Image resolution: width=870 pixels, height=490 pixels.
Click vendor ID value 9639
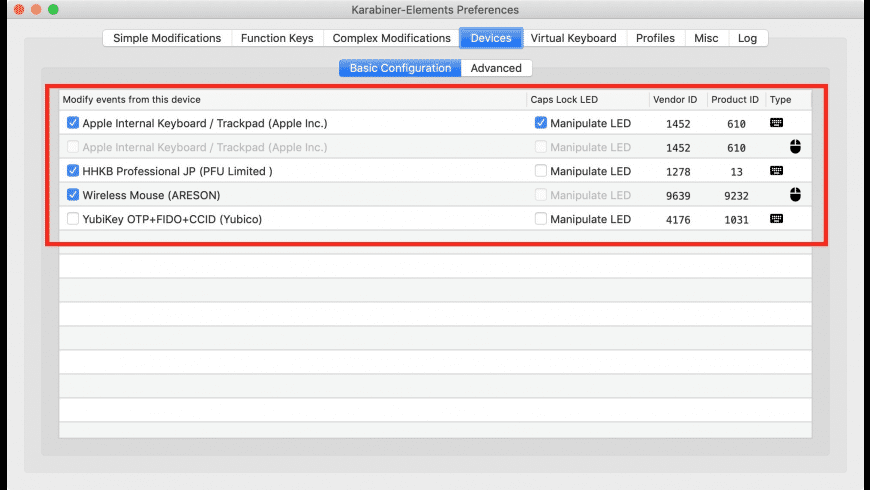(678, 195)
